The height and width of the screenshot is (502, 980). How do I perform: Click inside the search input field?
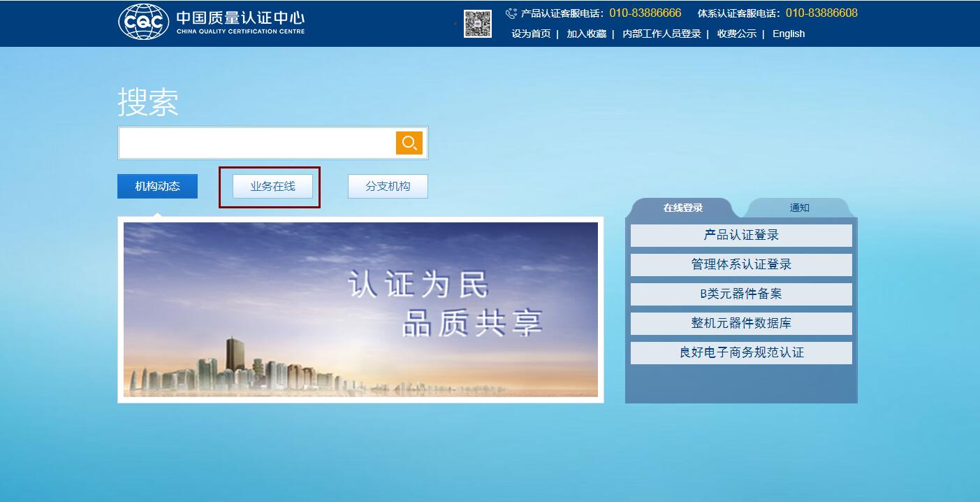tap(256, 143)
